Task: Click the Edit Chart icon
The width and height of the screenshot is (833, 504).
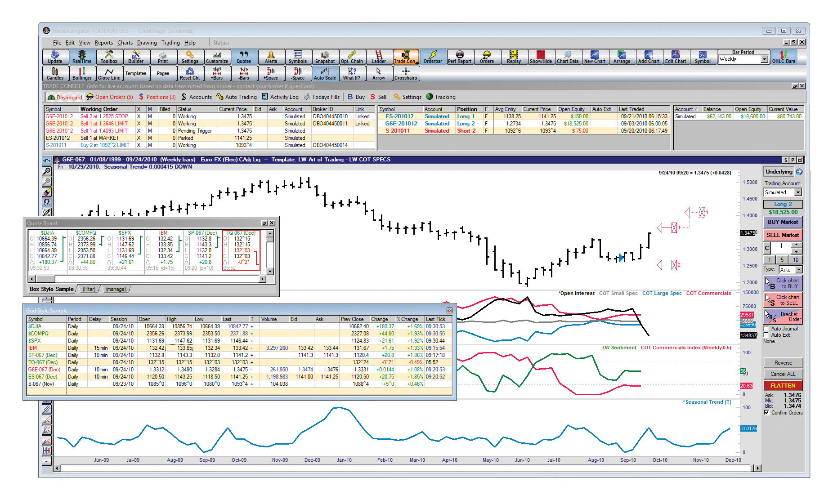Action: coord(676,57)
